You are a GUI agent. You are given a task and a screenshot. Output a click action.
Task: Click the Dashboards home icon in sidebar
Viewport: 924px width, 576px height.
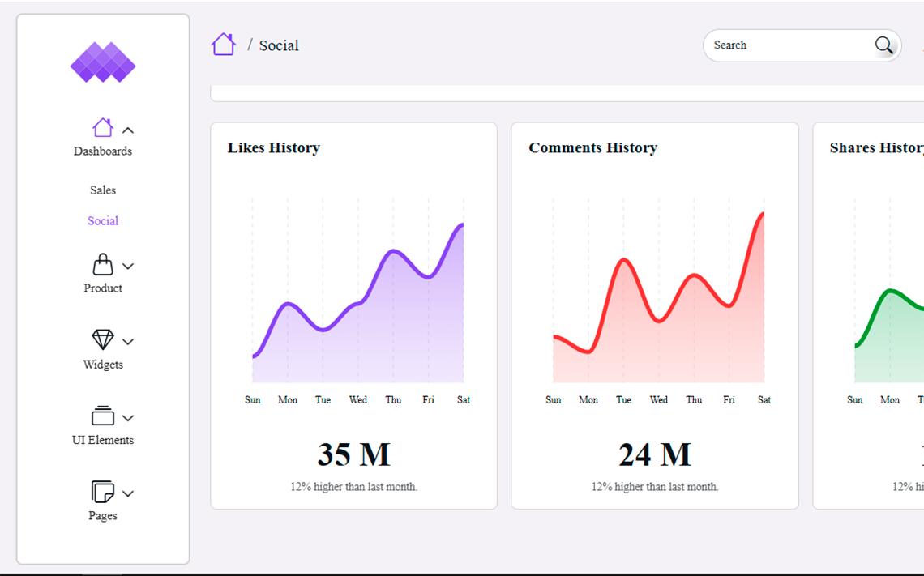tap(103, 127)
